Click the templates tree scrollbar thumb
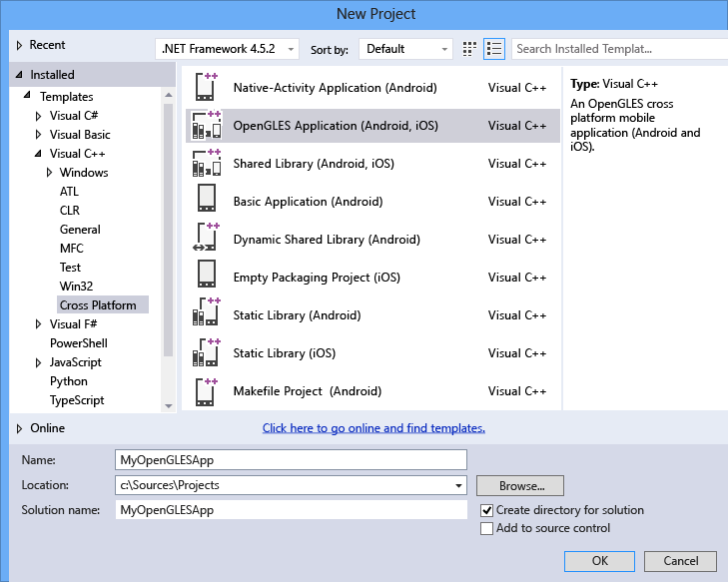The width and height of the screenshot is (728, 582). click(x=168, y=230)
